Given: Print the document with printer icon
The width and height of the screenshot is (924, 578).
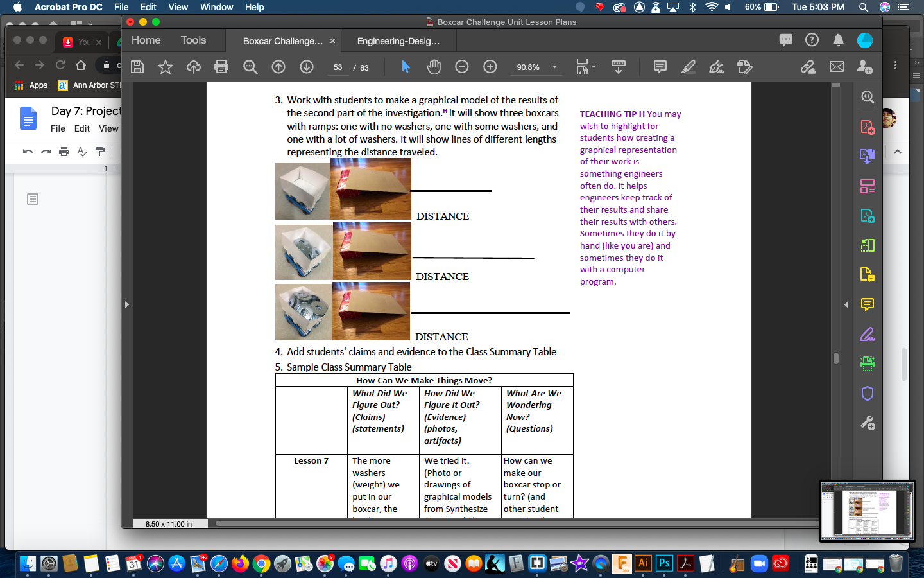Looking at the screenshot, I should tap(221, 67).
